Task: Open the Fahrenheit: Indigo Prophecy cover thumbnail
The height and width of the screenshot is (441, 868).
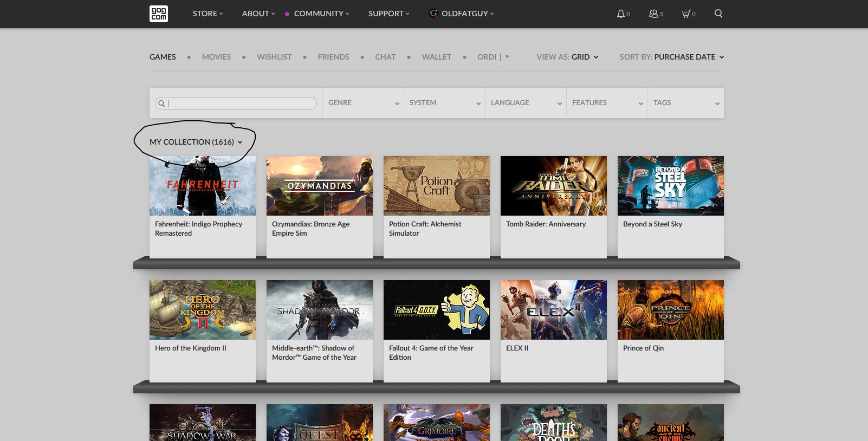Action: [x=203, y=186]
